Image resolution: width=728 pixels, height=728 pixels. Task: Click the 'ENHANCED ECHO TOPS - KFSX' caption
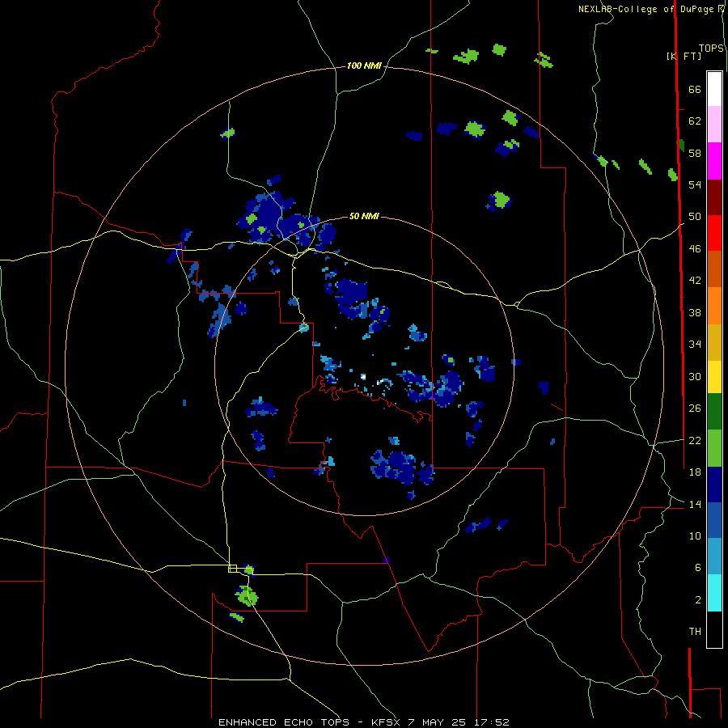pos(309,722)
